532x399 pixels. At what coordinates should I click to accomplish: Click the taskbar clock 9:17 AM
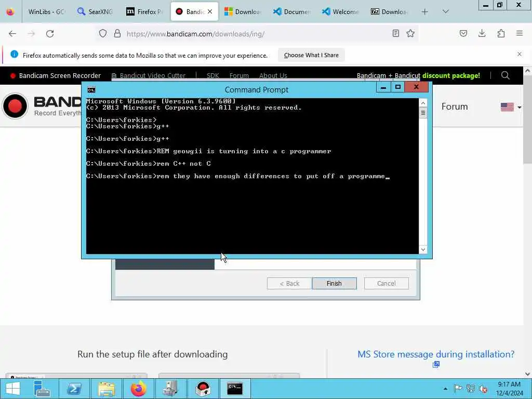pyautogui.click(x=509, y=384)
